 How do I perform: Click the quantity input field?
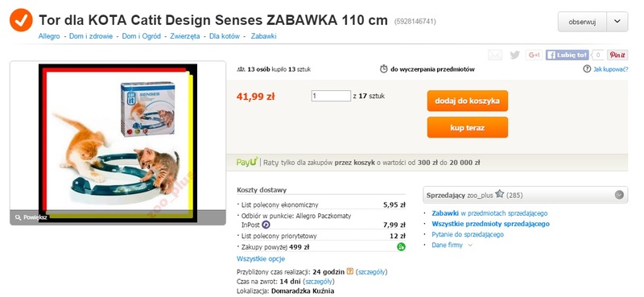tap(331, 96)
